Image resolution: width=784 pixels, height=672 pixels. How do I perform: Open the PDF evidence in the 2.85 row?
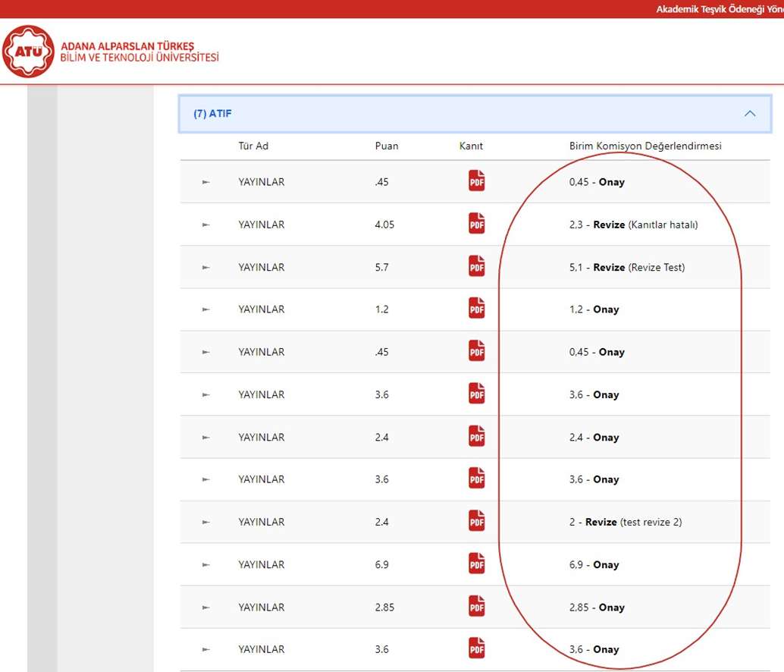[476, 606]
